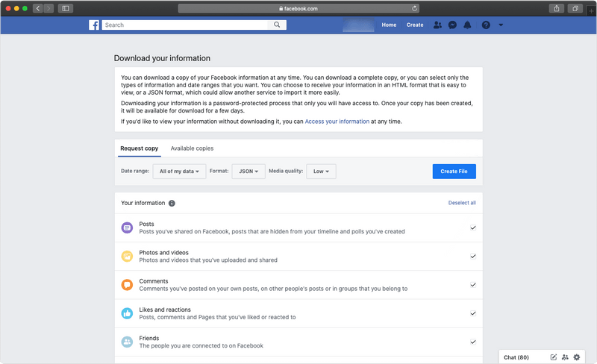Open the notifications bell icon
The width and height of the screenshot is (597, 364).
pyautogui.click(x=467, y=25)
